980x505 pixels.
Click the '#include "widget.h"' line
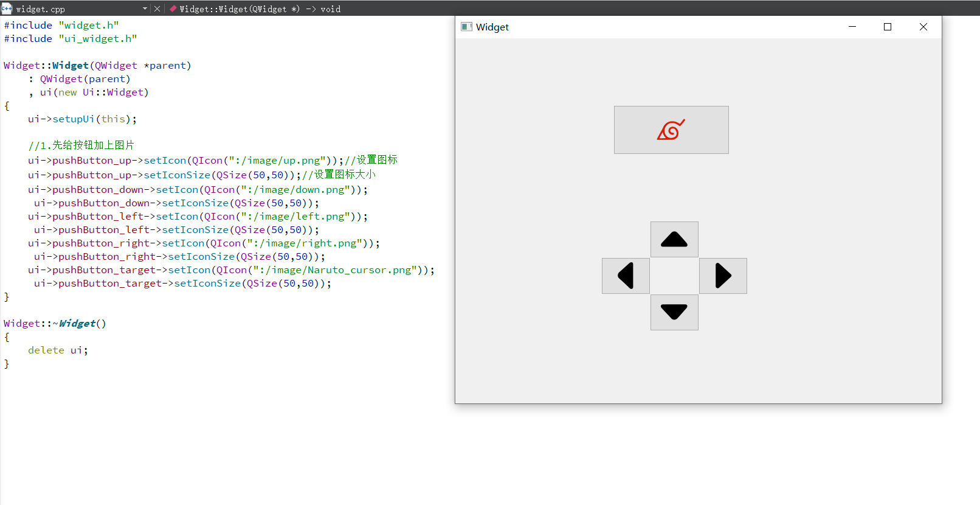point(61,25)
